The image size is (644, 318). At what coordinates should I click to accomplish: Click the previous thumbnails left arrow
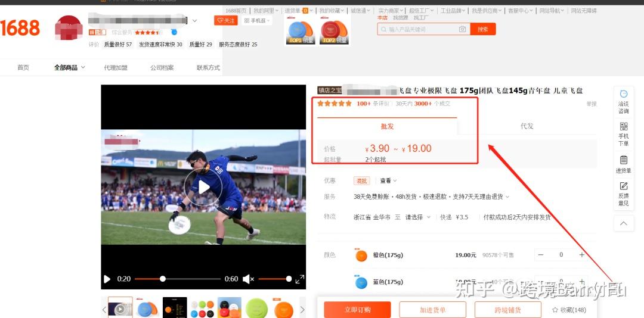pos(104,310)
